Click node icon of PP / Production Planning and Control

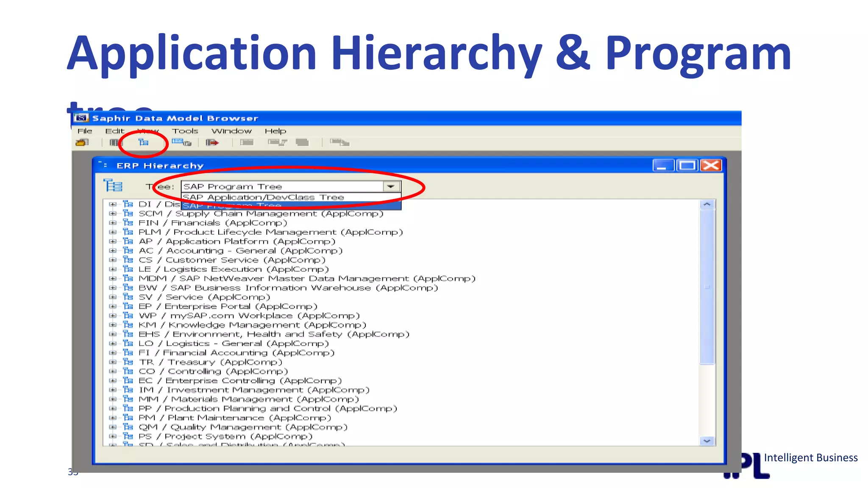128,408
